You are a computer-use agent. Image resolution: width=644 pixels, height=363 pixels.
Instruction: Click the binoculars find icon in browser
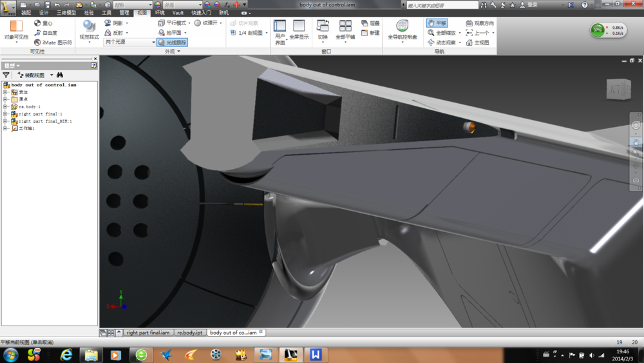coord(60,75)
